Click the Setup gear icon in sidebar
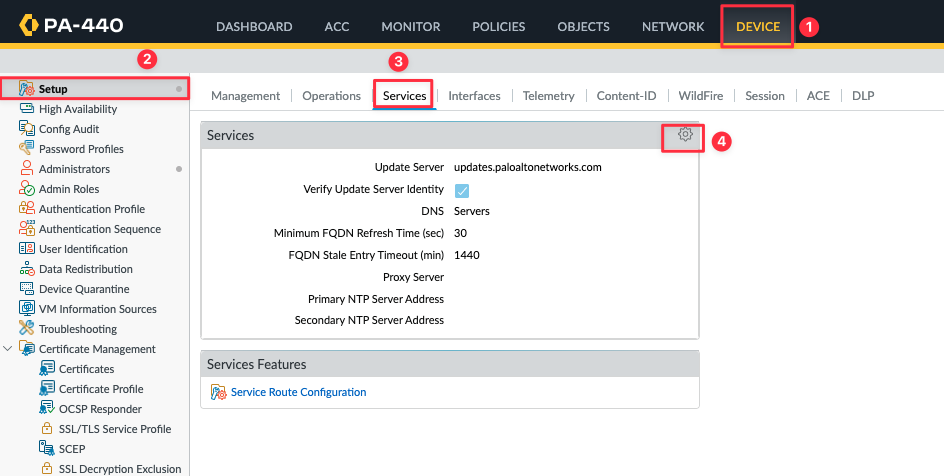This screenshot has width=944, height=476. coord(26,88)
